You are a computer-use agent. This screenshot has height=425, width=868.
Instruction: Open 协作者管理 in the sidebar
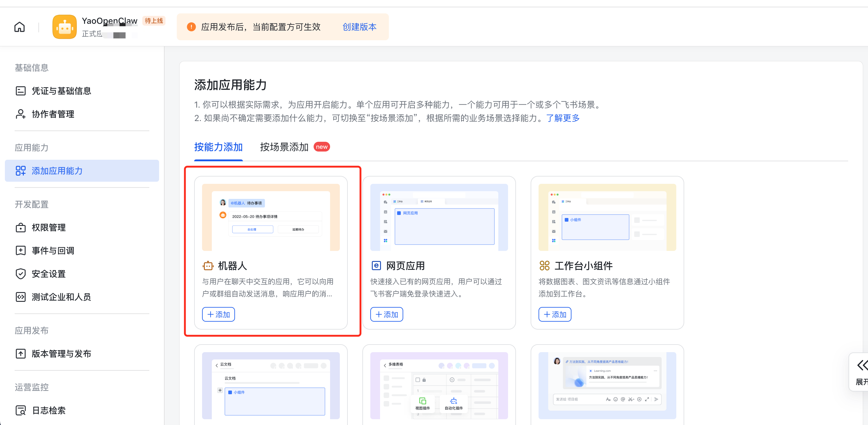point(52,114)
